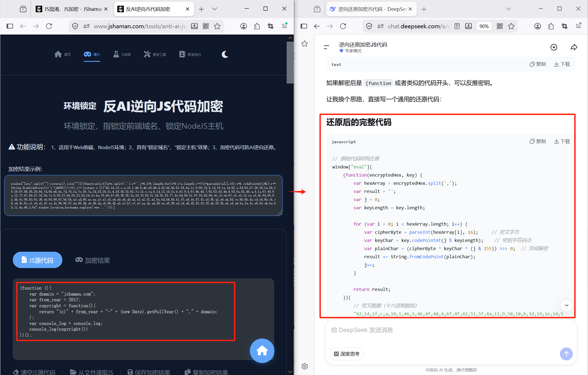Reload the JShaman page
The width and height of the screenshot is (588, 375).
49,26
